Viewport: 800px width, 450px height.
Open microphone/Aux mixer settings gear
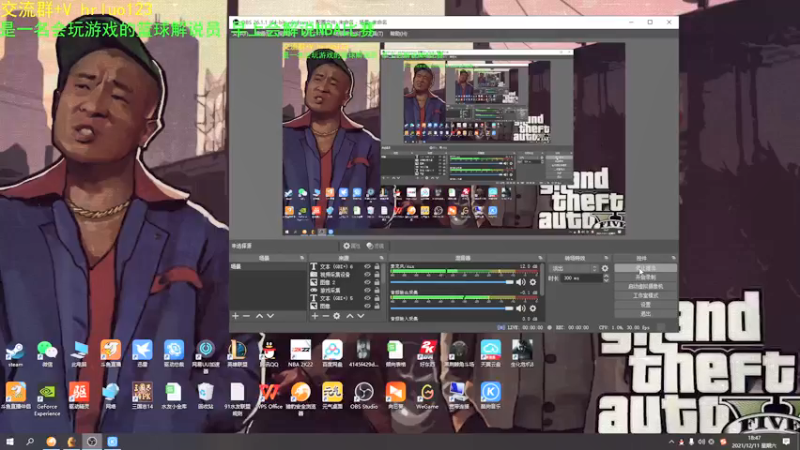coord(533,282)
